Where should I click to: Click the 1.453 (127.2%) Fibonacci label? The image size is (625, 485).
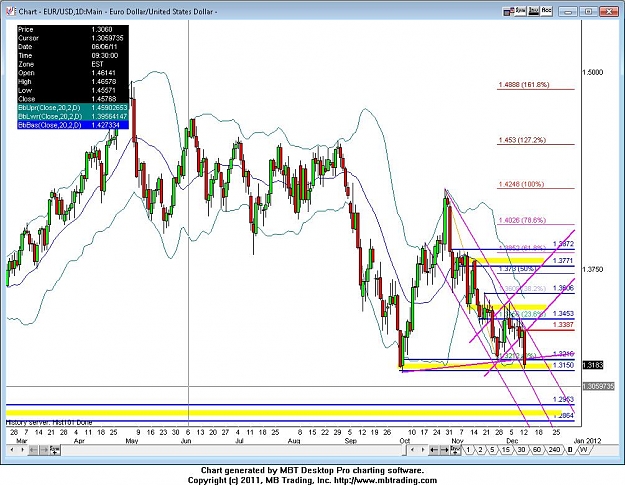[522, 140]
